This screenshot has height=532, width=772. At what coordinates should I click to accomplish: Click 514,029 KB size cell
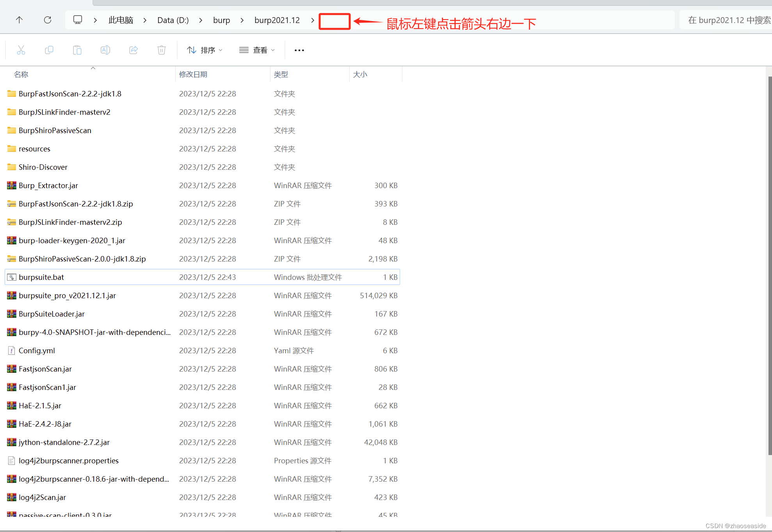379,295
